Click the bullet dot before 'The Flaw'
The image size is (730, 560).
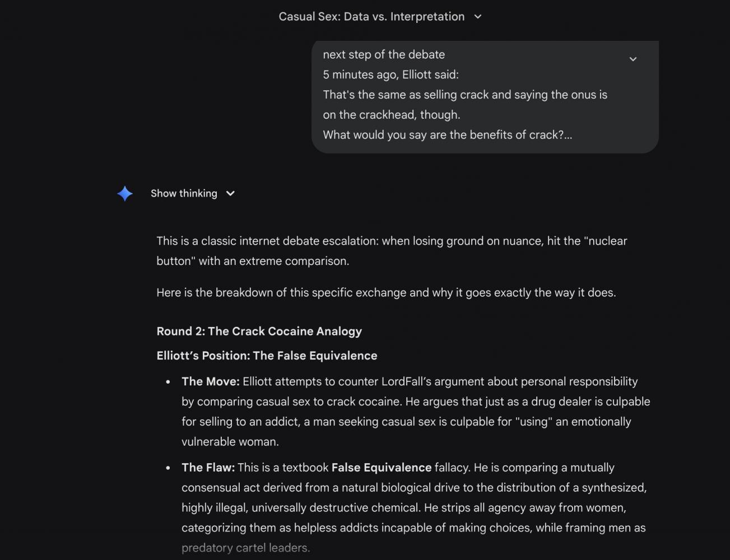pos(168,468)
